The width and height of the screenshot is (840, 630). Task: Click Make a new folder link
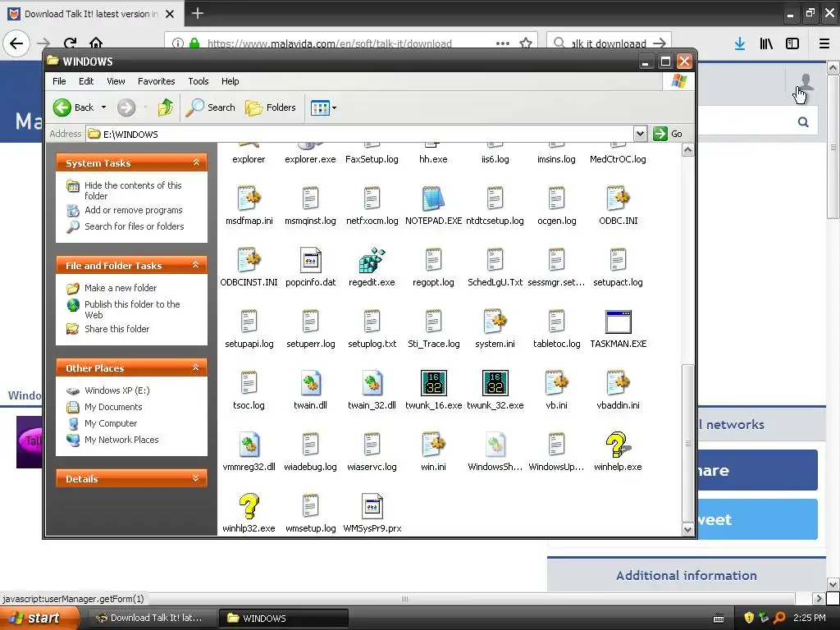click(x=121, y=288)
